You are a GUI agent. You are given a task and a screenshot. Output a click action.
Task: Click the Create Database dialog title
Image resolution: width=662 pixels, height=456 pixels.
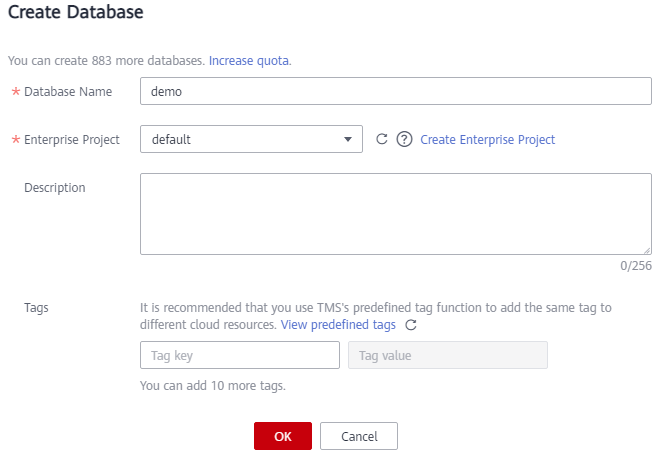[76, 12]
